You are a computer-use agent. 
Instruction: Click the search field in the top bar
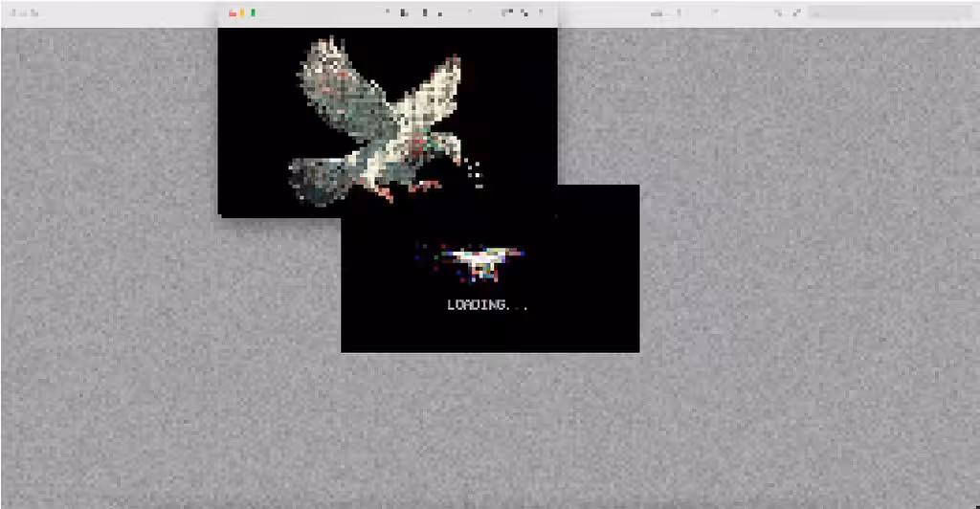tap(891, 12)
